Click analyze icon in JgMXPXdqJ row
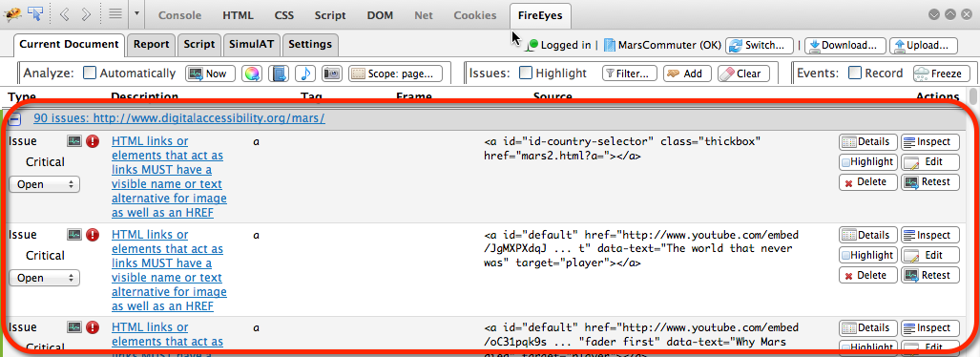 pyautogui.click(x=75, y=235)
